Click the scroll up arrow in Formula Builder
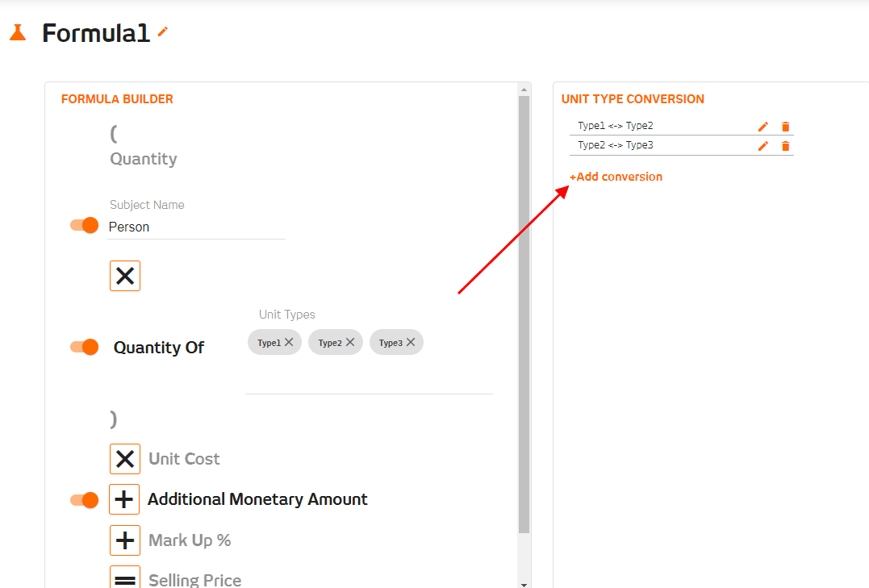The width and height of the screenshot is (869, 588). coord(524,90)
